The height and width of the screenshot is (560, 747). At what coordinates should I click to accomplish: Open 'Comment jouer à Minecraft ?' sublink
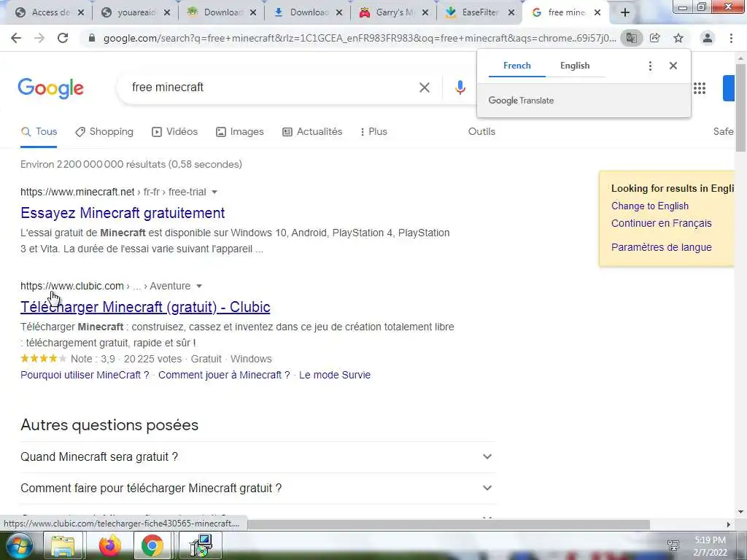coord(224,376)
